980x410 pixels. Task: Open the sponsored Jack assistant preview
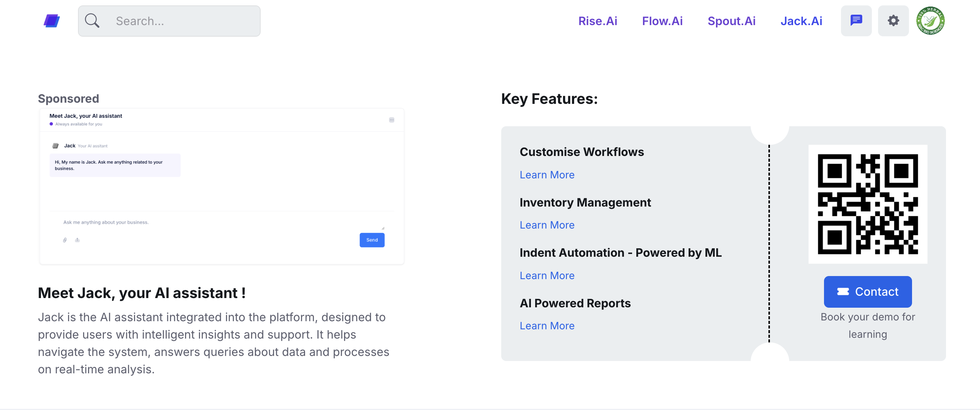(x=222, y=186)
